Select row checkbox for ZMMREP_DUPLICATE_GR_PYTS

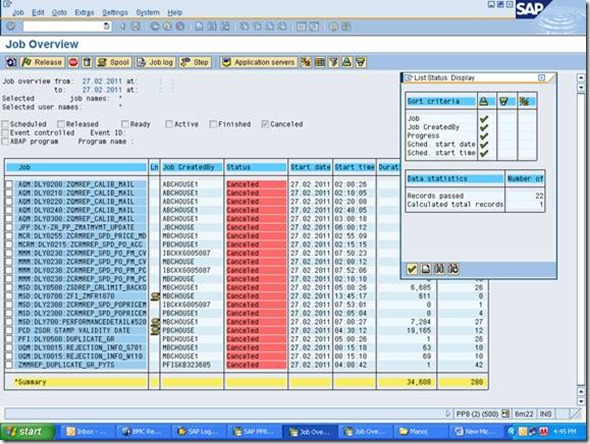9,365
